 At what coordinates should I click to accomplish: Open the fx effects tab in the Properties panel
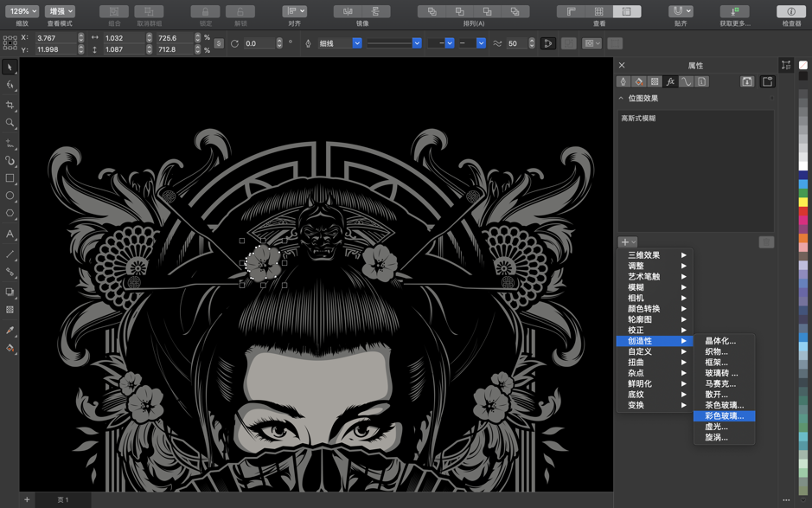coord(669,81)
